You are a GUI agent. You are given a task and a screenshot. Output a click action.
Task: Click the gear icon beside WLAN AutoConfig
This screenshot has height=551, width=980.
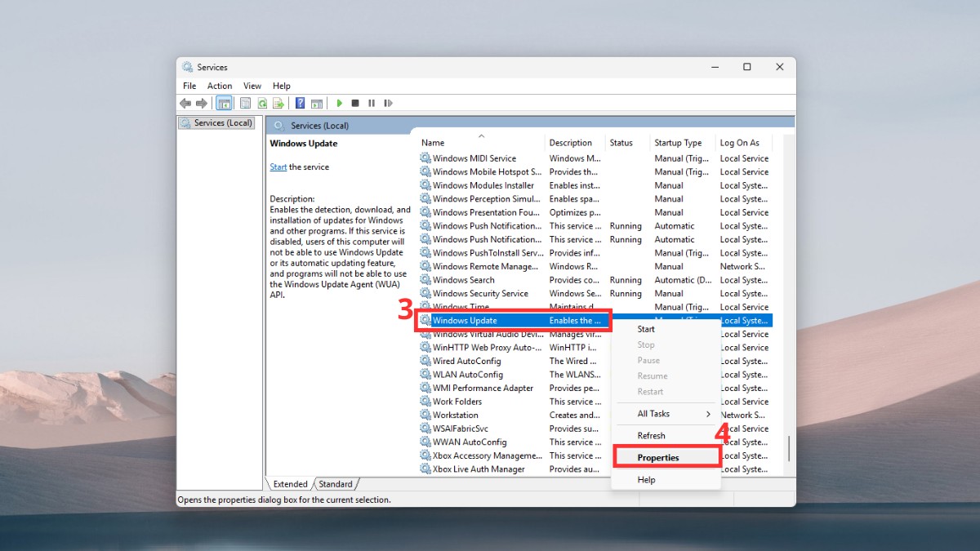pos(425,375)
